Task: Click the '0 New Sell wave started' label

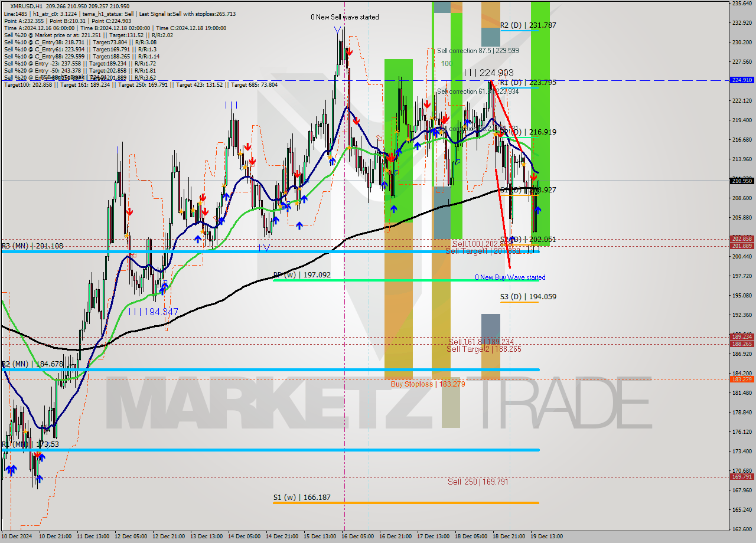Action: pyautogui.click(x=345, y=18)
